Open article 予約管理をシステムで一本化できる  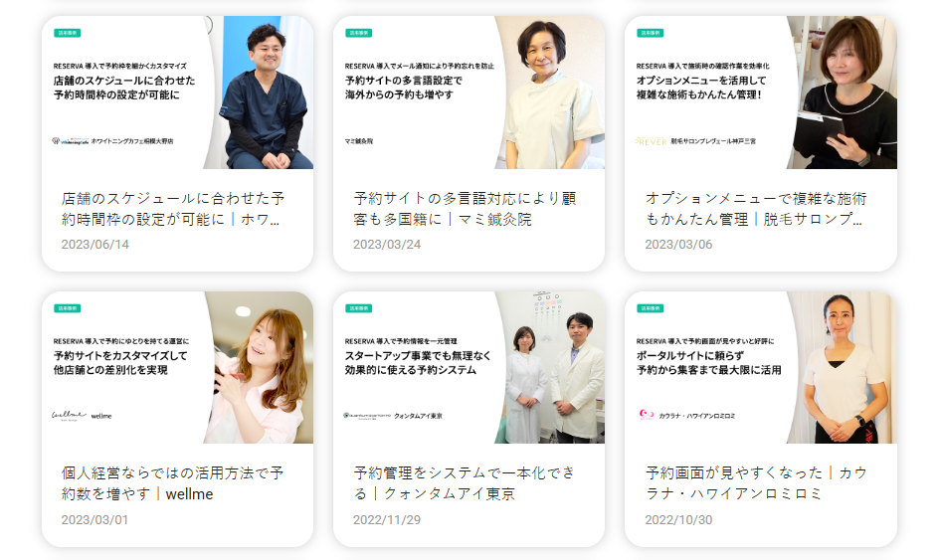coord(465,483)
